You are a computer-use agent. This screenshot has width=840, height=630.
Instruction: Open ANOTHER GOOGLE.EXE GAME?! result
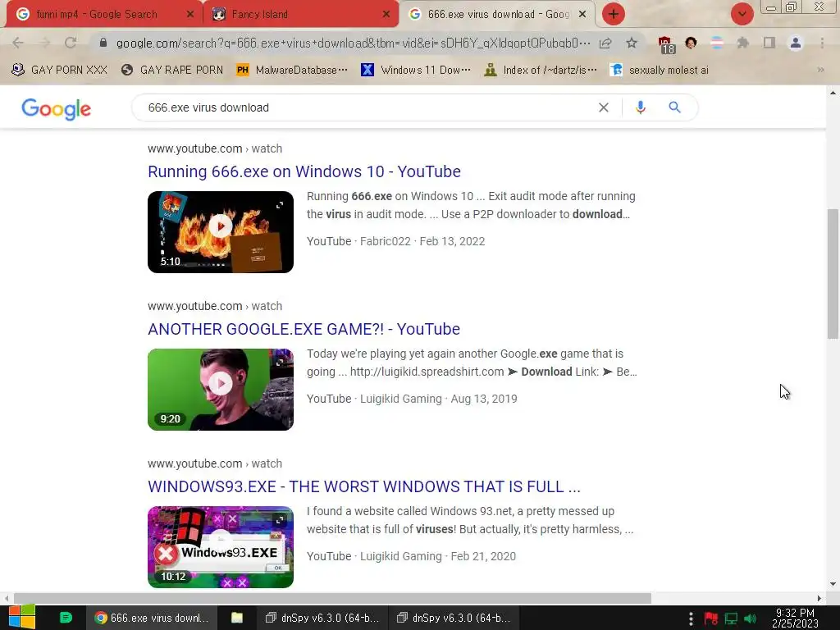click(x=304, y=329)
